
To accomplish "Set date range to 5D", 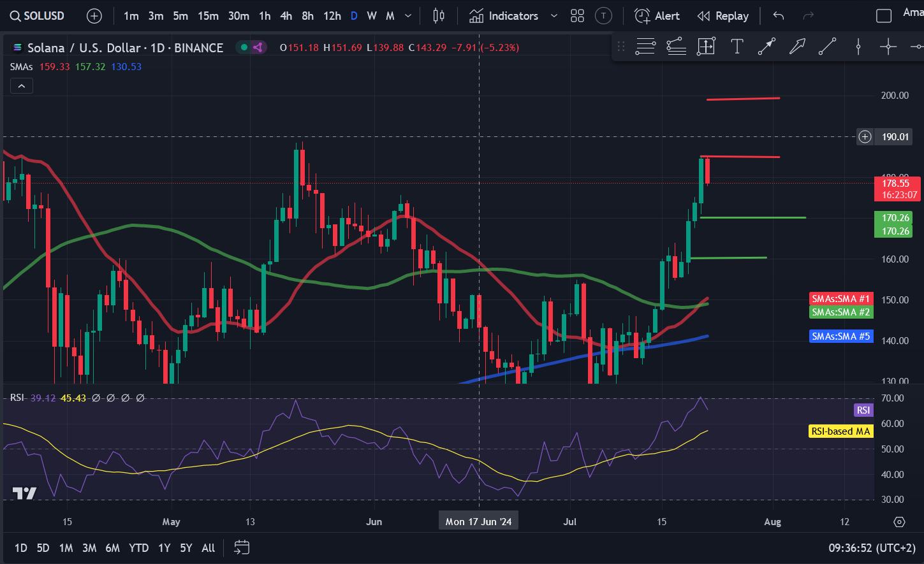I will tap(43, 547).
